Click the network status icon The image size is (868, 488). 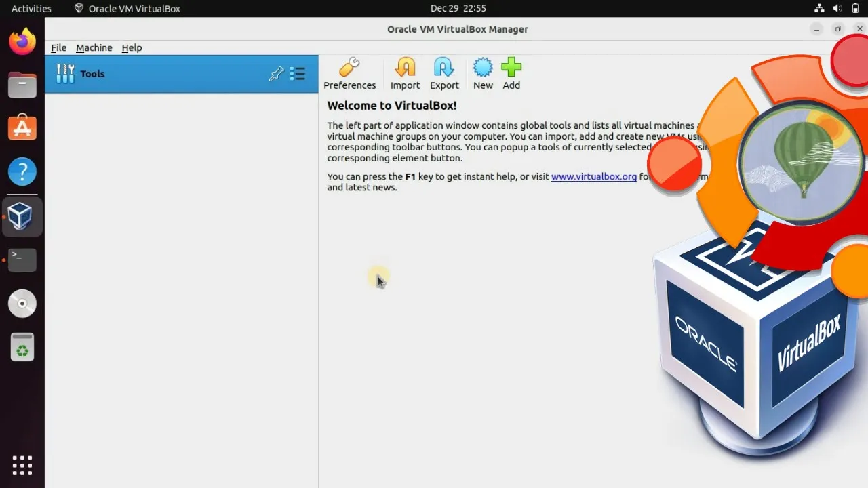click(x=819, y=8)
